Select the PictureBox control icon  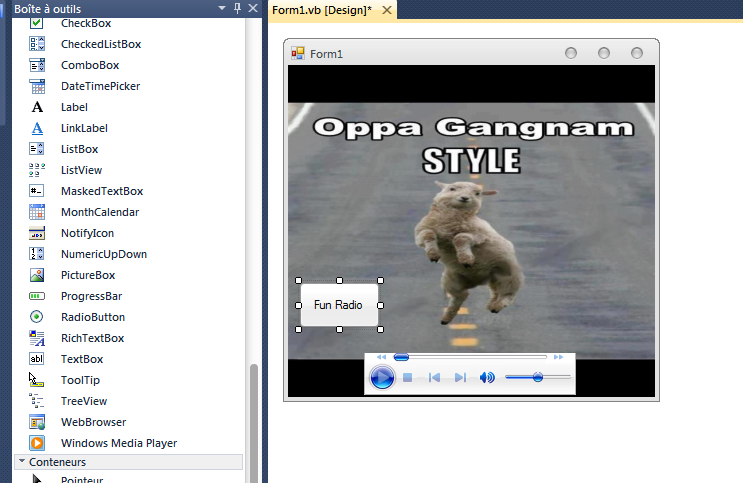click(x=36, y=275)
